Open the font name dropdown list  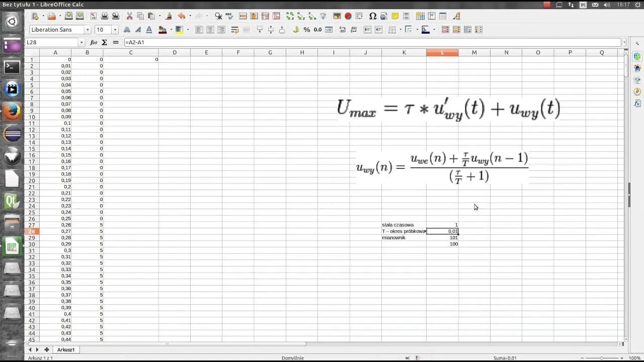pos(88,30)
